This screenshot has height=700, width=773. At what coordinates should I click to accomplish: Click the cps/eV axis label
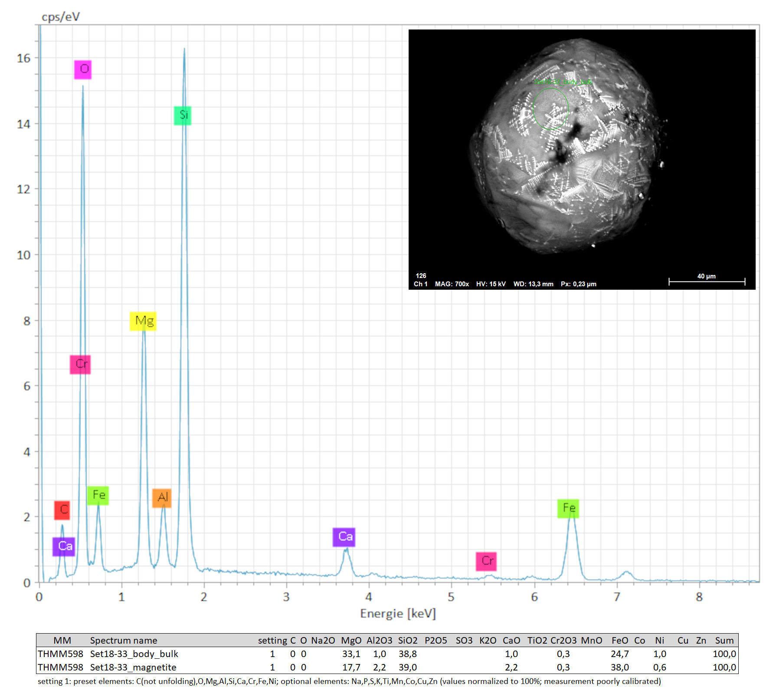tap(61, 17)
